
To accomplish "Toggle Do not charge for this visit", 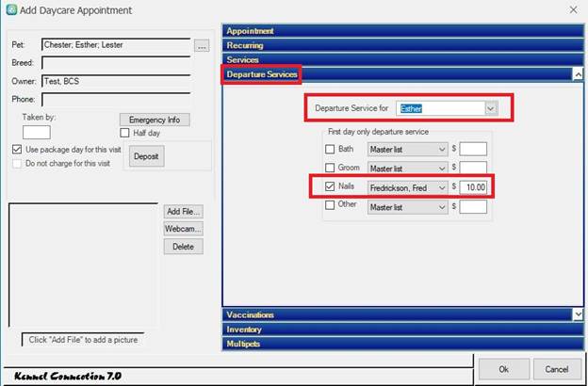I will pyautogui.click(x=17, y=164).
